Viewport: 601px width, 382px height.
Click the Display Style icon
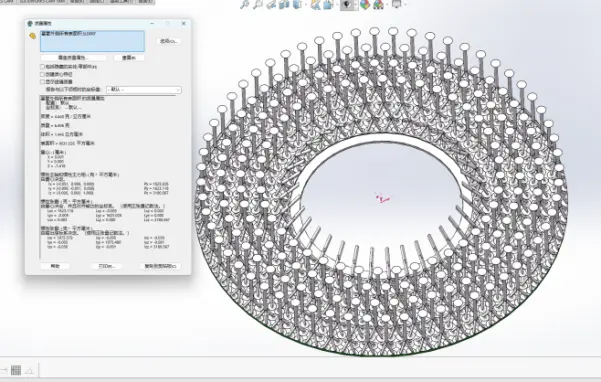tap(328, 4)
